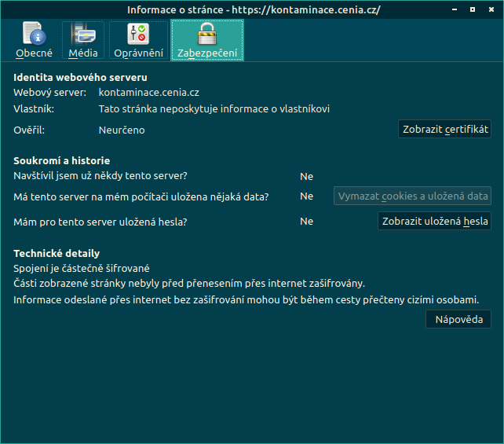504x444 pixels.
Task: Switch to the Obecné tab label
Action: click(x=34, y=53)
